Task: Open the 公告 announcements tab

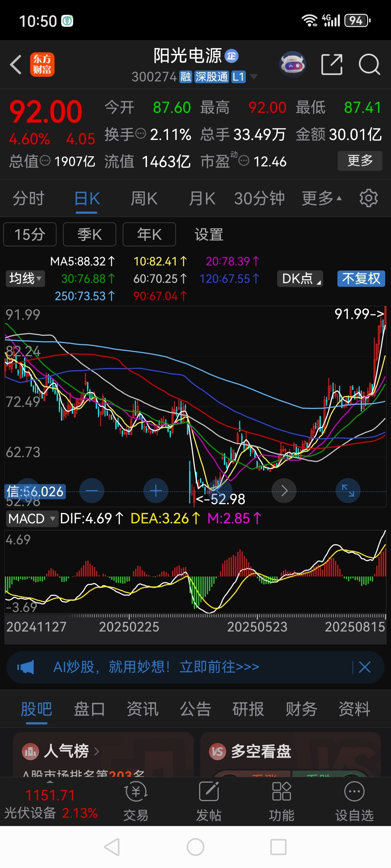Action: (195, 709)
